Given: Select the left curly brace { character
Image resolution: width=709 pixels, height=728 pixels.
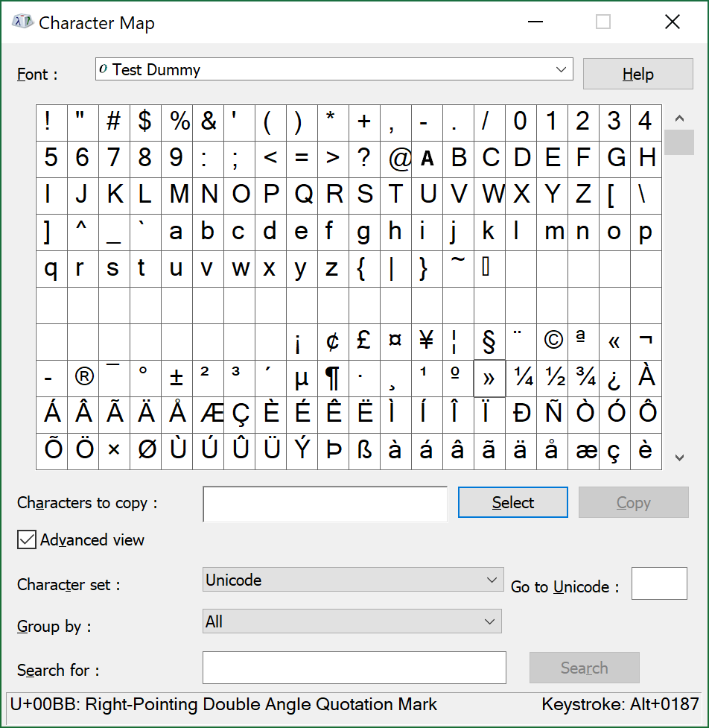Looking at the screenshot, I should click(364, 269).
